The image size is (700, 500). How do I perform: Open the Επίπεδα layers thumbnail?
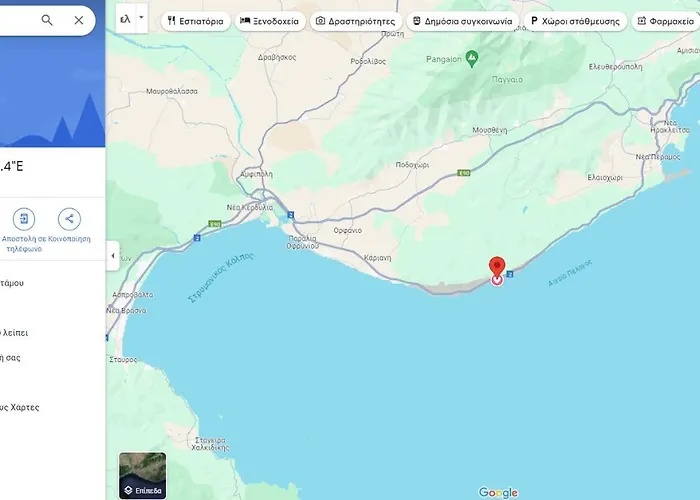tap(142, 475)
